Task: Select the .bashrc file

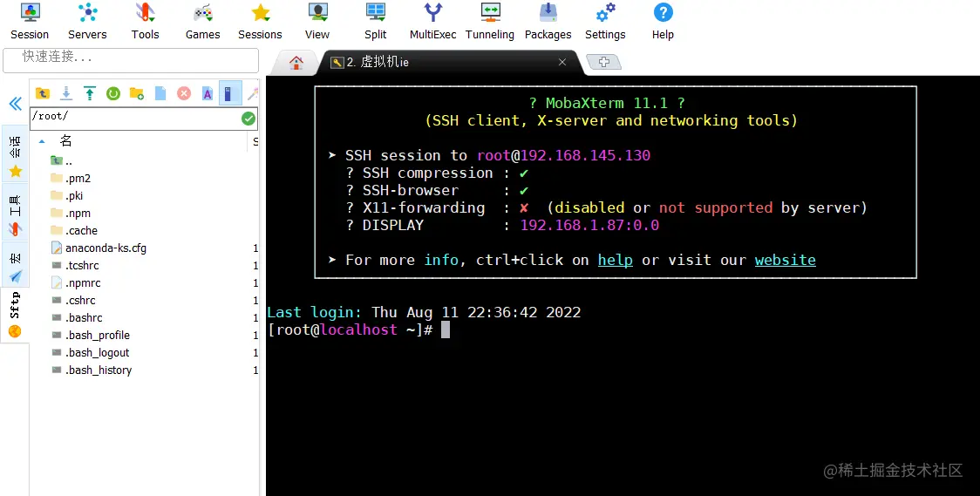Action: tap(76, 318)
